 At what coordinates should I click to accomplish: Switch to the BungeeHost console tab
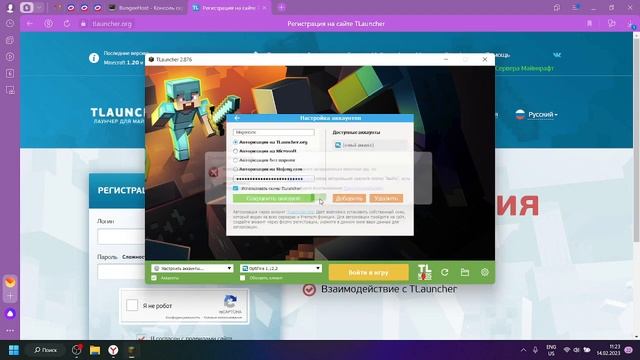point(146,8)
